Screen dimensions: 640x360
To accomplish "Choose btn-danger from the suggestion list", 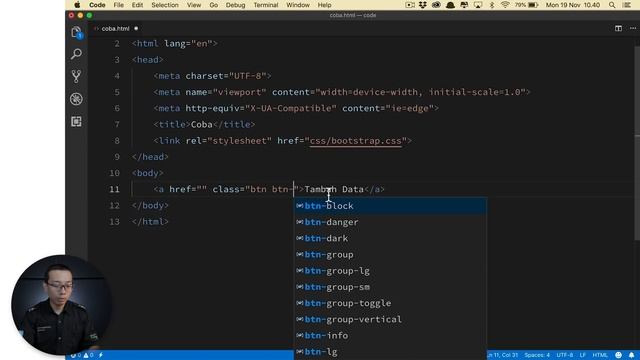I will [390, 222].
